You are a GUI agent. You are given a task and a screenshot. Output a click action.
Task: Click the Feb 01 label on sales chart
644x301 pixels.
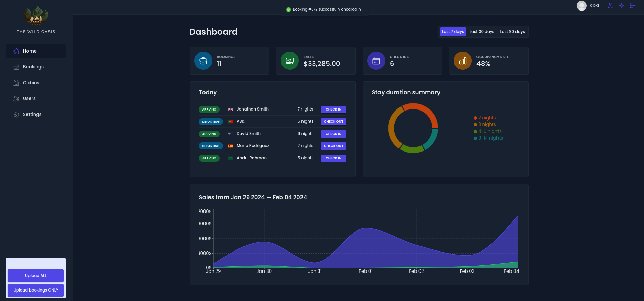pyautogui.click(x=366, y=271)
